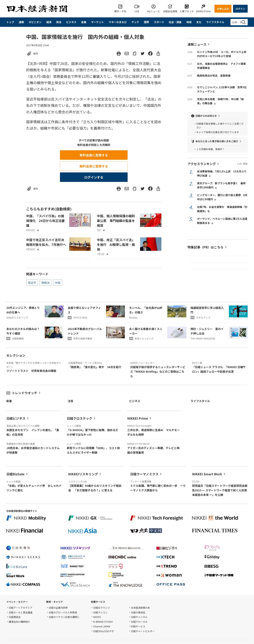Click the top 保存 paperclip icon

pyautogui.click(x=29, y=54)
